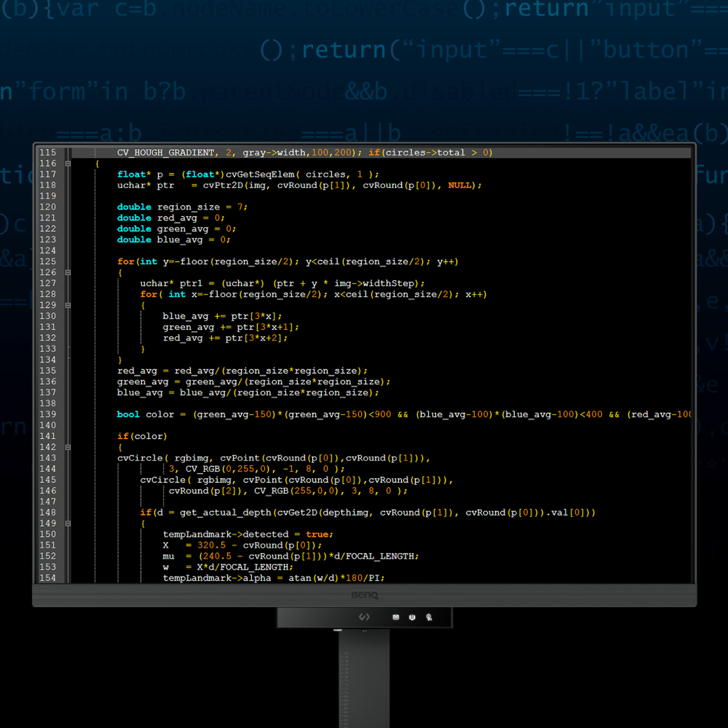
Task: Tap the brightness sensor icon on the function bar
Action: click(412, 617)
